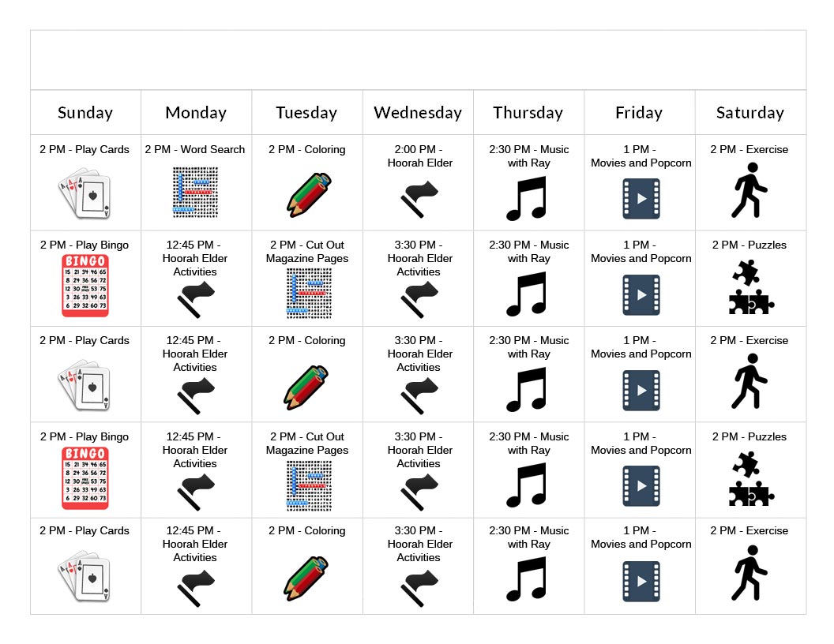This screenshot has height=644, width=834.
Task: Select the word search icon in Tuesday's second row
Action: (309, 293)
